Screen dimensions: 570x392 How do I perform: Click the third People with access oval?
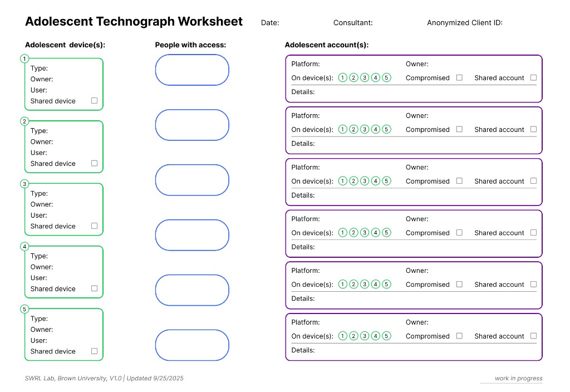click(192, 180)
